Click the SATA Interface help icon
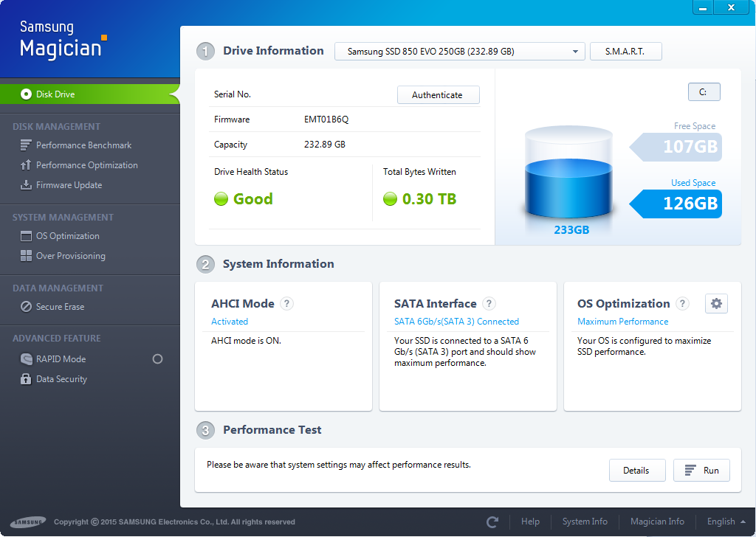Viewport: 756px width, 537px height. tap(489, 304)
